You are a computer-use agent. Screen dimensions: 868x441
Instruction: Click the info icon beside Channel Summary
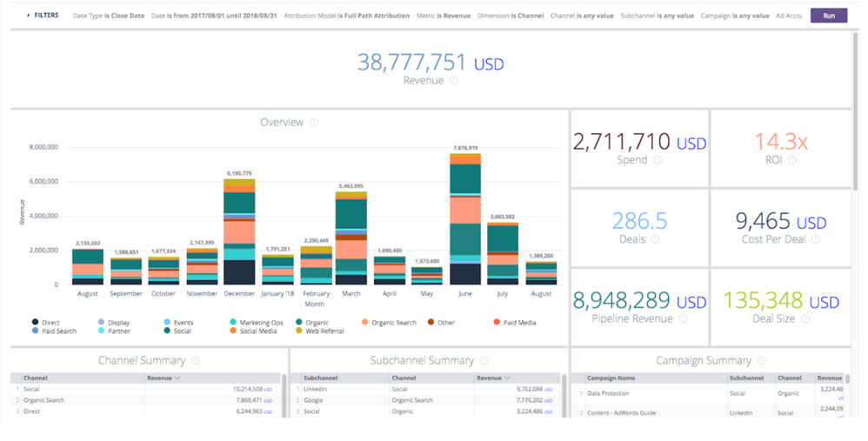point(196,361)
